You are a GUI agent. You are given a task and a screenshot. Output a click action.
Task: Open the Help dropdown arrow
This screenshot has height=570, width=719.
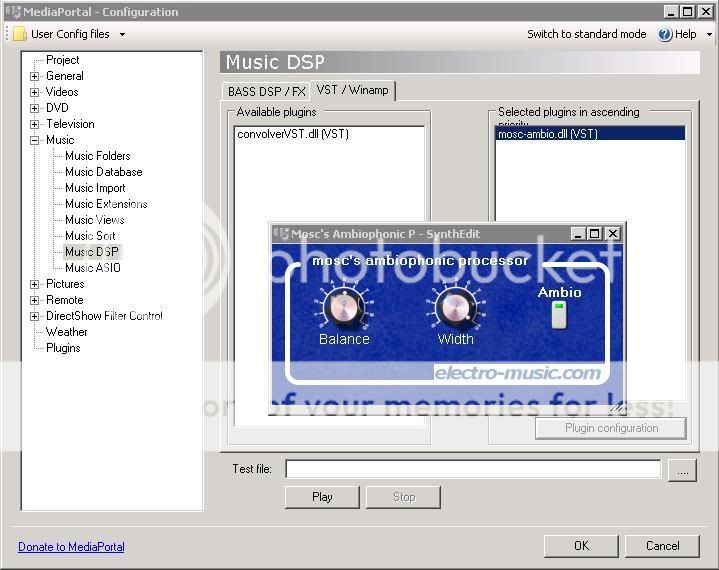click(x=709, y=34)
